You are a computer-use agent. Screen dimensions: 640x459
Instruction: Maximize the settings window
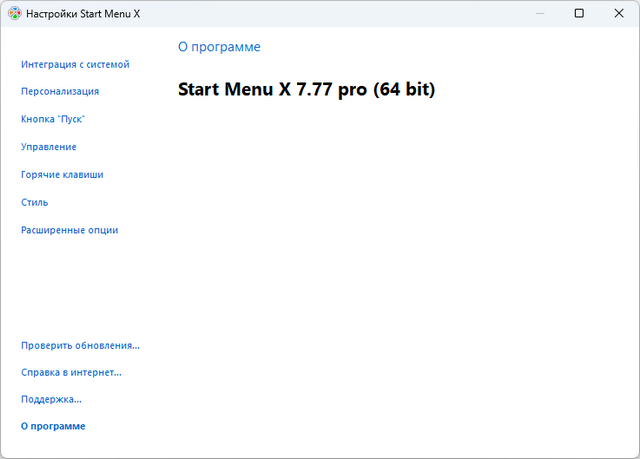pyautogui.click(x=579, y=13)
